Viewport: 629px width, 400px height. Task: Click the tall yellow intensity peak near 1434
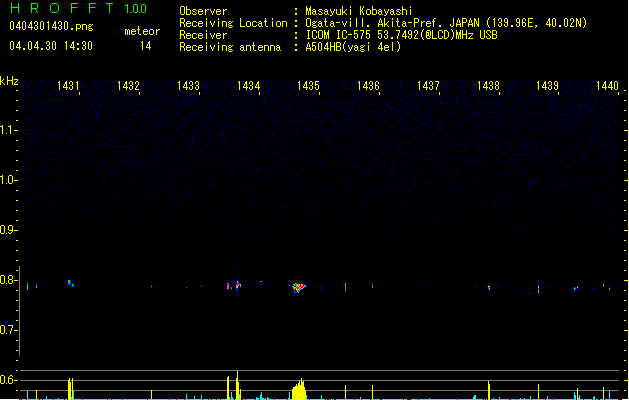pos(237,385)
